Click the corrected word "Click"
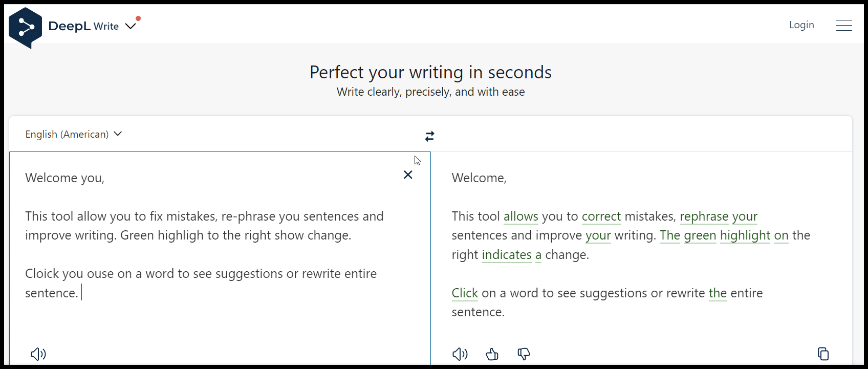This screenshot has height=369, width=868. (x=464, y=293)
